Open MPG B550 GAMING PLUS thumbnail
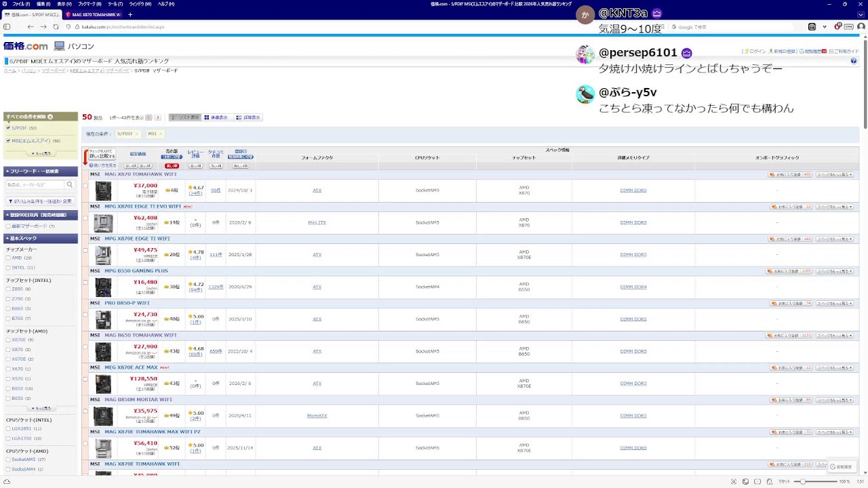The height and width of the screenshot is (488, 868). point(103,287)
